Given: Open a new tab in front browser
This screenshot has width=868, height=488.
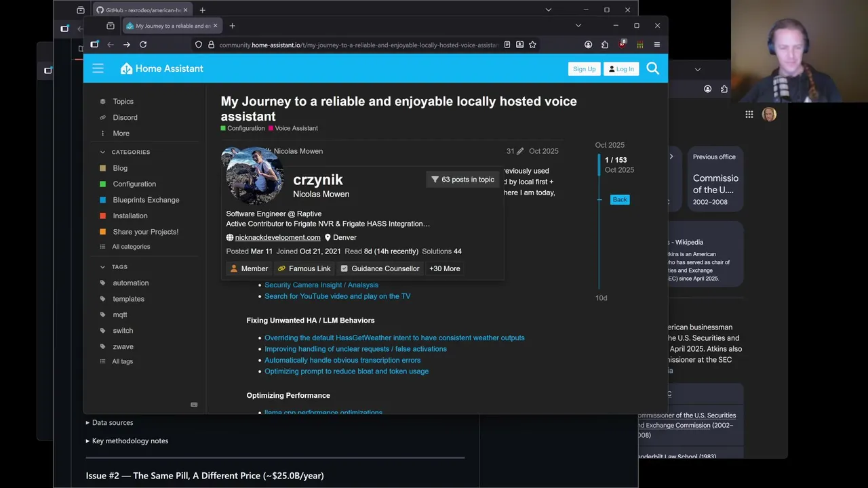Looking at the screenshot, I should coord(232,26).
